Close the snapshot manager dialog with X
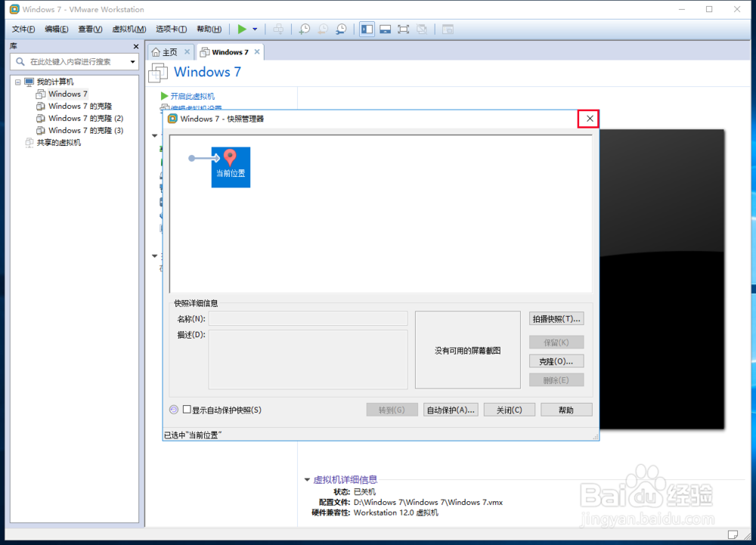This screenshot has height=545, width=756. tap(589, 119)
